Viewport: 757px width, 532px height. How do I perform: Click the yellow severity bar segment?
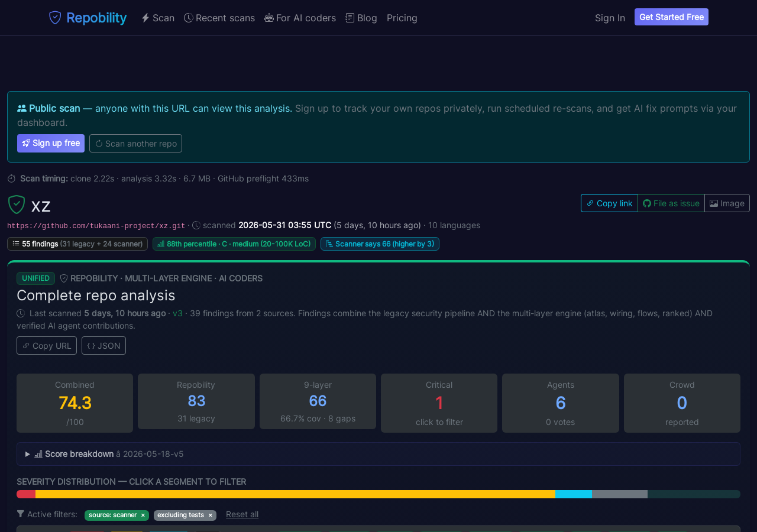295,494
